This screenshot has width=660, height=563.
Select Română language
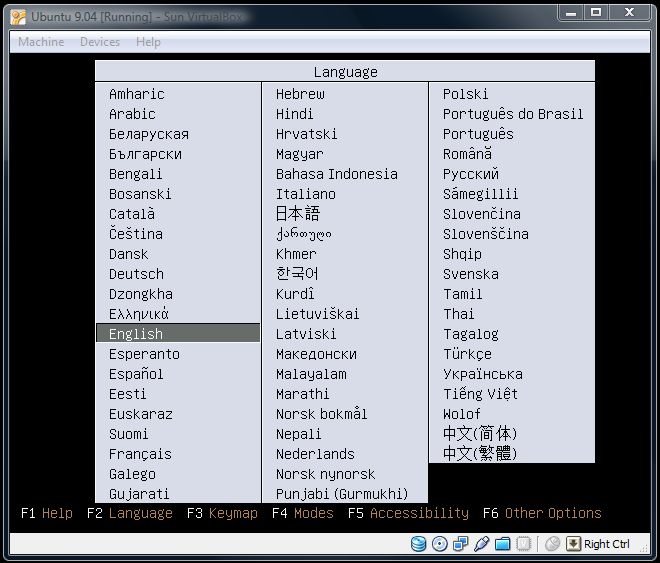coord(467,154)
